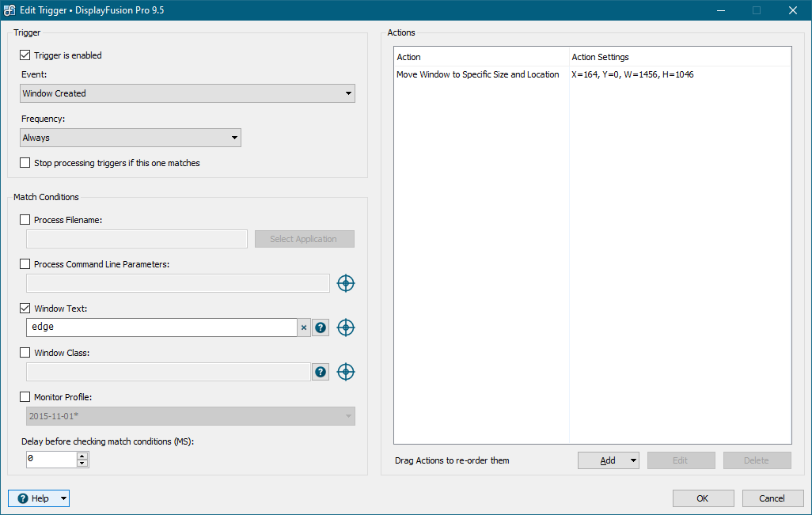This screenshot has width=812, height=515.
Task: Uncheck the Trigger is enabled checkbox
Action: pyautogui.click(x=25, y=55)
